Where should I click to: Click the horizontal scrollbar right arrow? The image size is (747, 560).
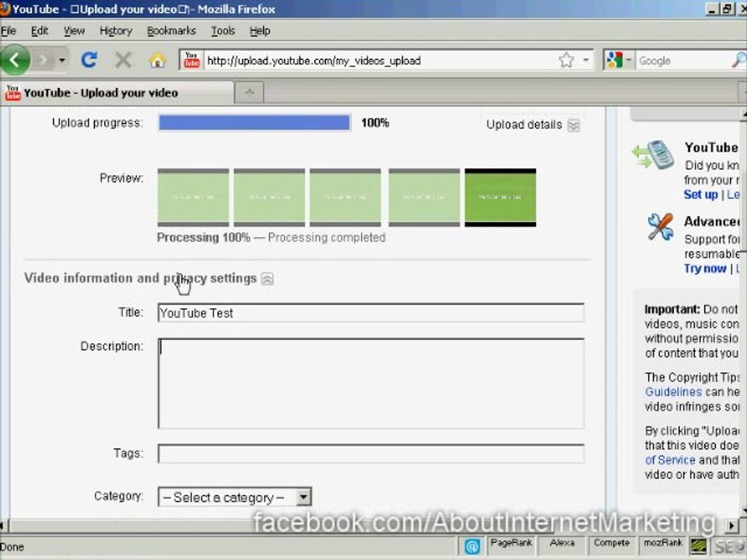tap(731, 526)
